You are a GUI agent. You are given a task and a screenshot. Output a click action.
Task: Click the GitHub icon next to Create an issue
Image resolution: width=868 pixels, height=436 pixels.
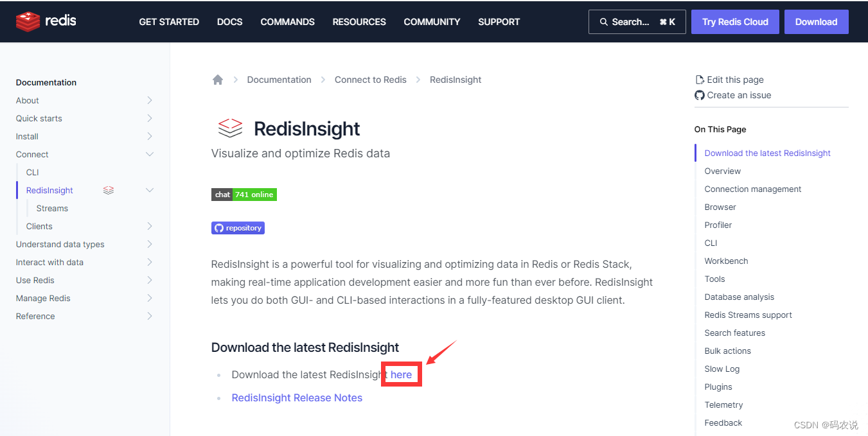[x=700, y=95]
